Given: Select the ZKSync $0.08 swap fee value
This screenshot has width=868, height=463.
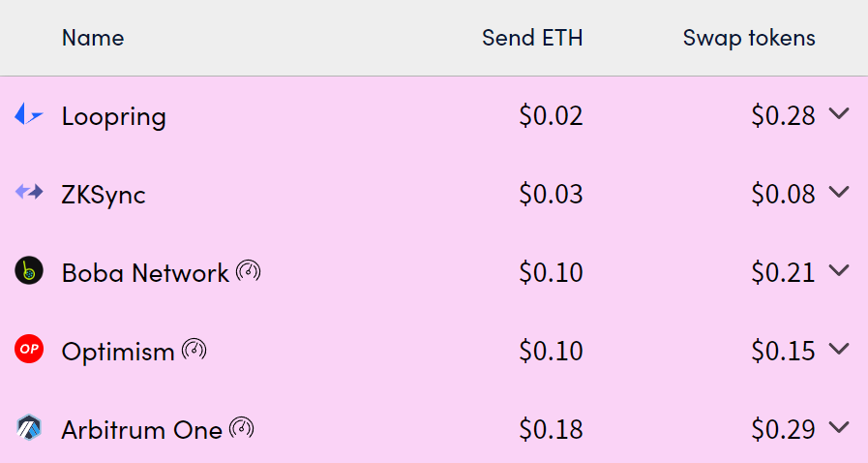Looking at the screenshot, I should (x=783, y=194).
